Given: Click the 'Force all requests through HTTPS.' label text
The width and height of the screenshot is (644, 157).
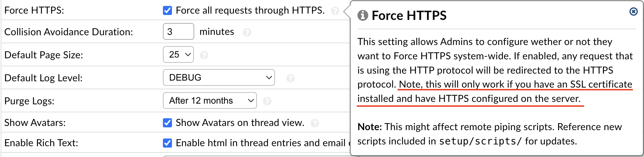Looking at the screenshot, I should [250, 10].
